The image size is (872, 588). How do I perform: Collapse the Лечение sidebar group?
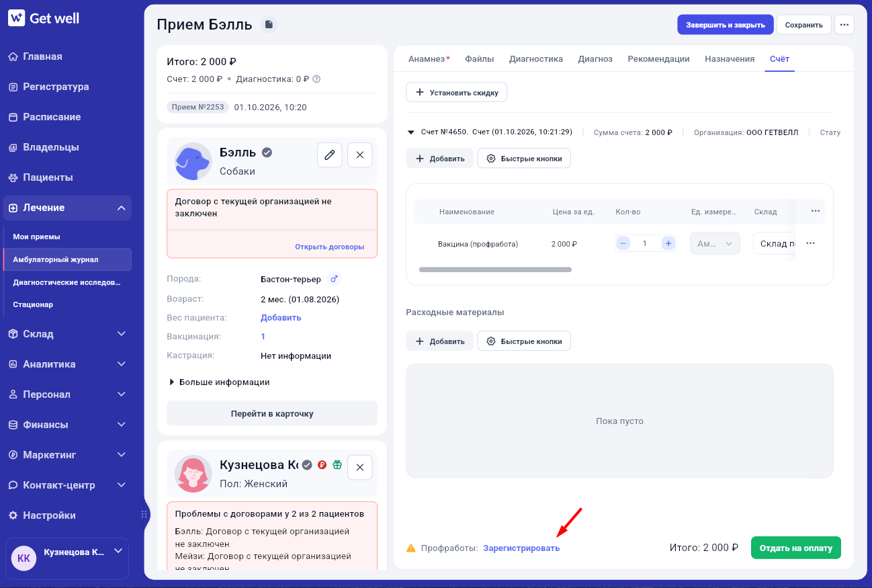pyautogui.click(x=67, y=208)
